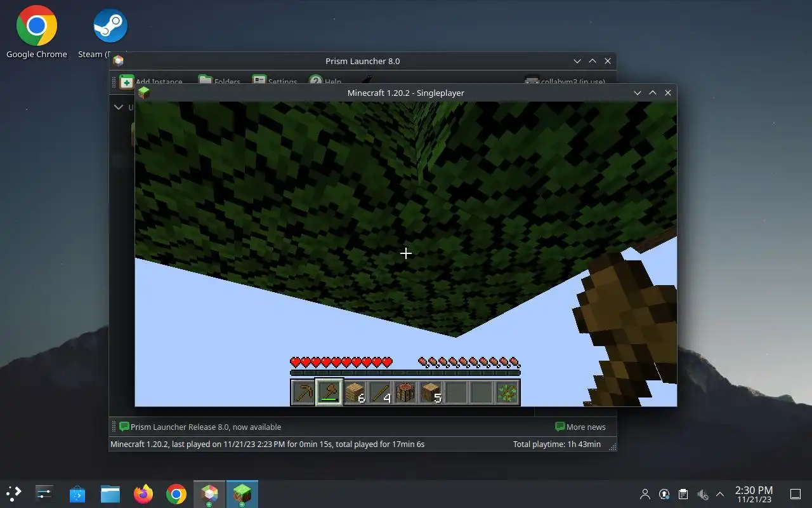Select the wooden axe hotbar slot
Viewport: 812px width, 508px height.
pos(329,392)
